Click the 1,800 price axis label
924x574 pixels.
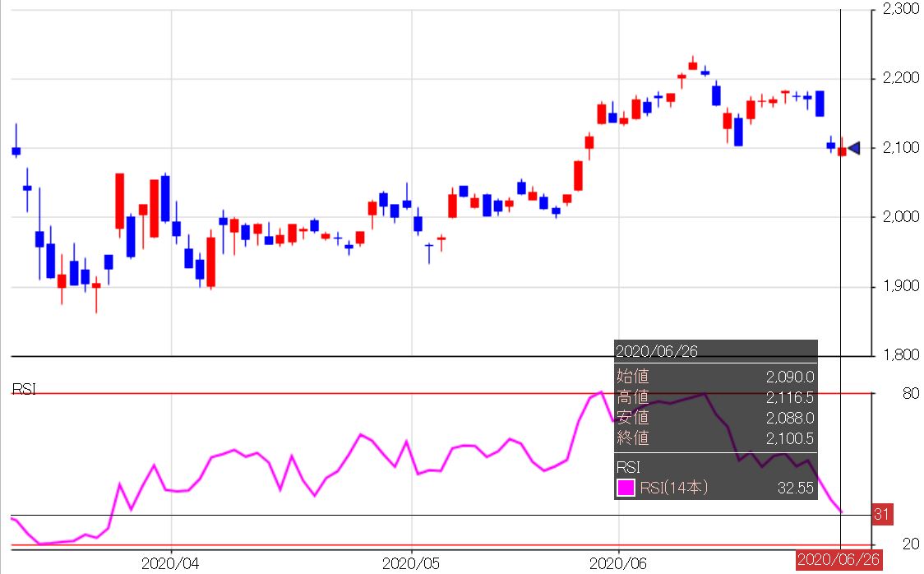900,354
